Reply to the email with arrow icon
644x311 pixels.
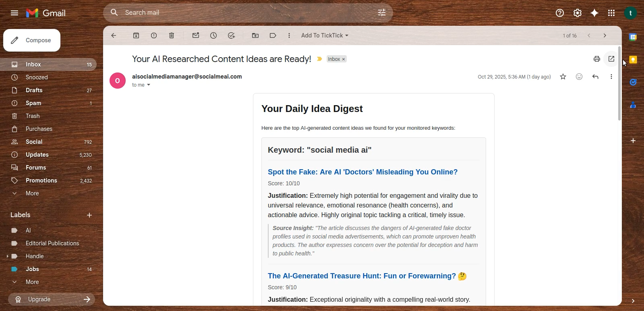tap(595, 77)
